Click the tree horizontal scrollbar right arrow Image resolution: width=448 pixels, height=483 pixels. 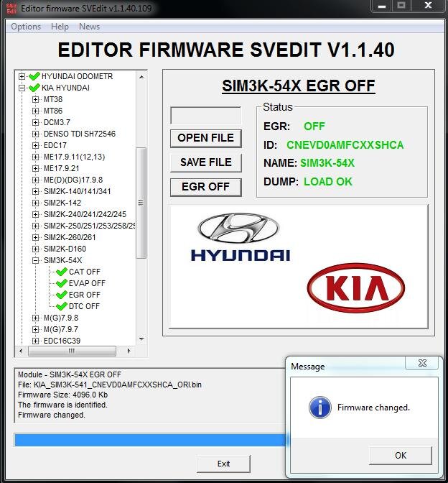(129, 351)
